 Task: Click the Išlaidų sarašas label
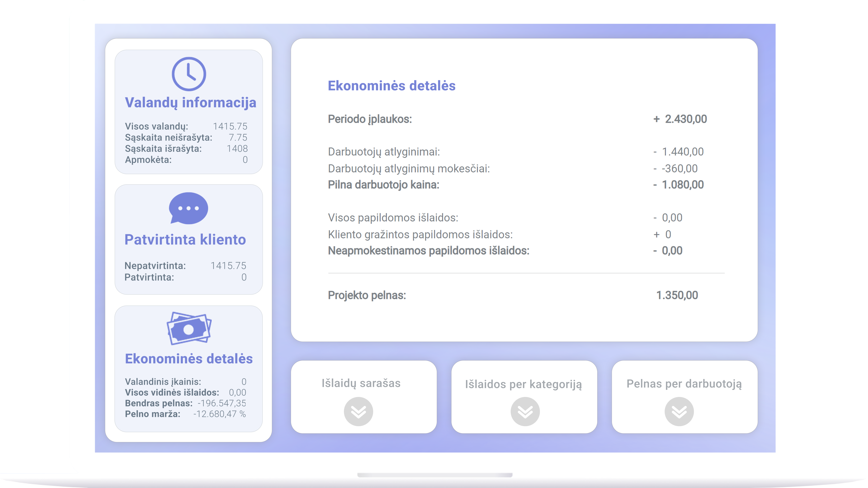[x=361, y=383]
